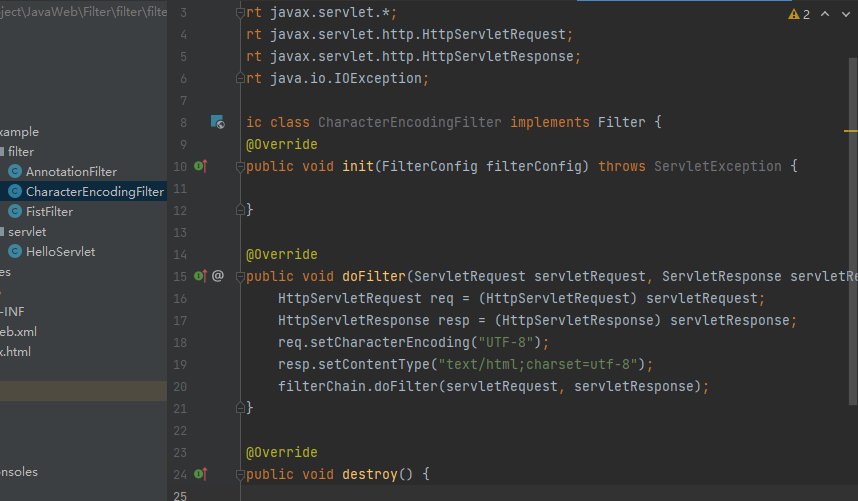Screen dimensions: 858x501
Task: Click the implements-method gutter icon beside doFilter
Action: (199, 275)
